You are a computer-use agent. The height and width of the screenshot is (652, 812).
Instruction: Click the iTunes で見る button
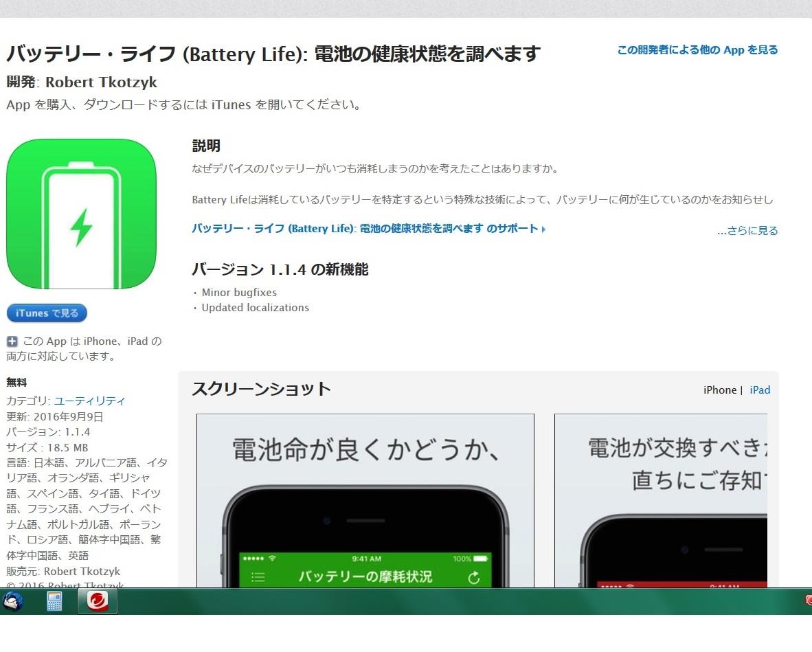pyautogui.click(x=47, y=313)
